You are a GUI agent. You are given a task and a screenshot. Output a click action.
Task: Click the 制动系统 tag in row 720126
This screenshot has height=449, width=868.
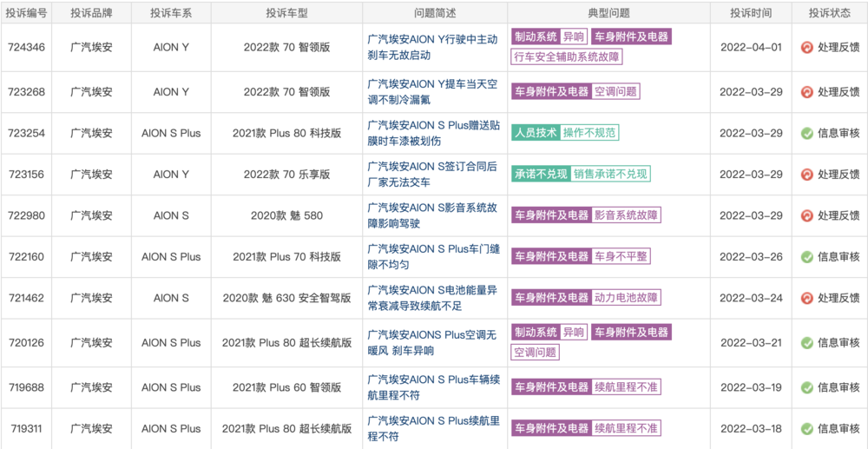[536, 333]
